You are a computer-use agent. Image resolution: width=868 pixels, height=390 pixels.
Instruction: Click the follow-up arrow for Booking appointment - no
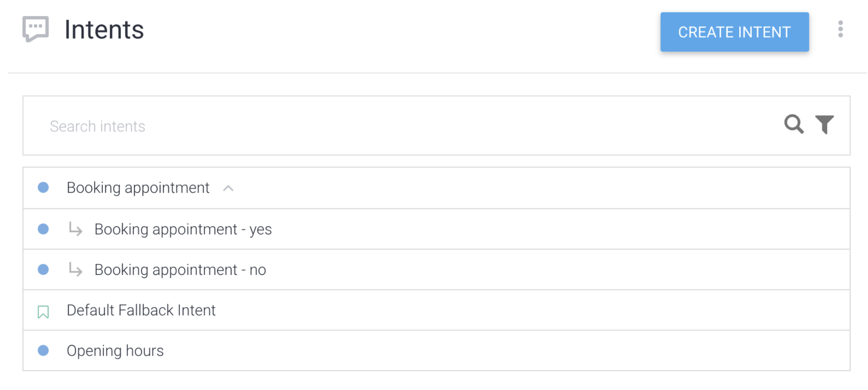pos(75,269)
